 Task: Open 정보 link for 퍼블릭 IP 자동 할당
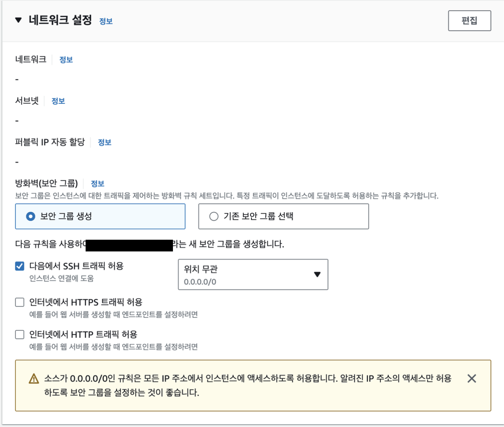pos(105,142)
